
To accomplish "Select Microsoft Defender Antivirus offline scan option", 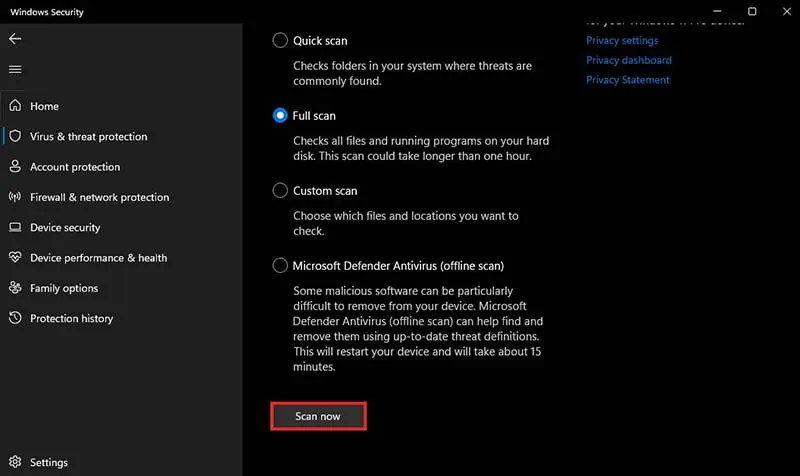I will point(280,265).
